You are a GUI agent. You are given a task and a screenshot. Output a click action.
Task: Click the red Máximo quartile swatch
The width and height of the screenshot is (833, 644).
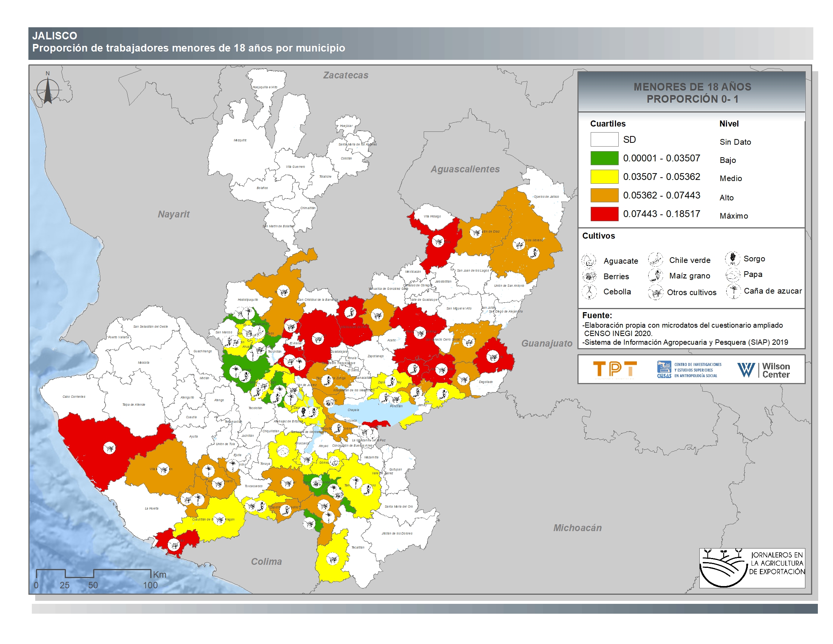(x=604, y=214)
